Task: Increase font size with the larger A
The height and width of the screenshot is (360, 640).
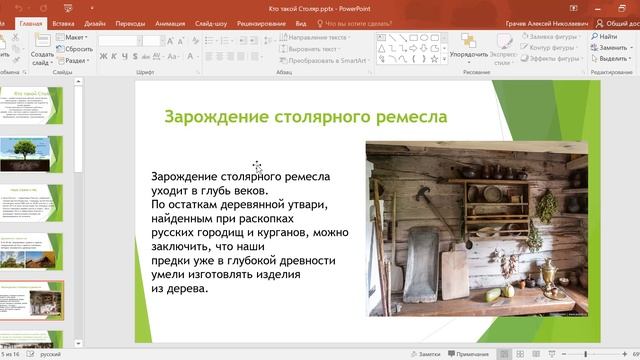Action: (171, 40)
